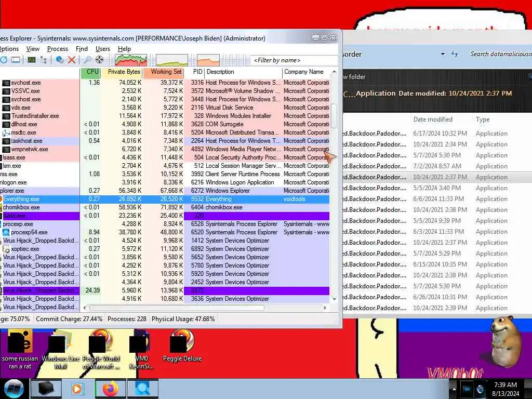
Task: Click the crosshair Find Window's Process icon
Action: (99, 60)
